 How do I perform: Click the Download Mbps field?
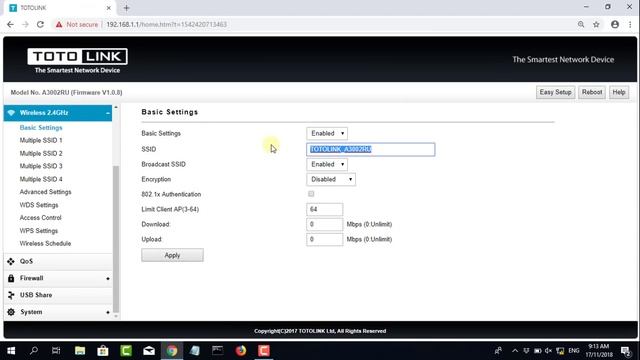click(x=324, y=224)
